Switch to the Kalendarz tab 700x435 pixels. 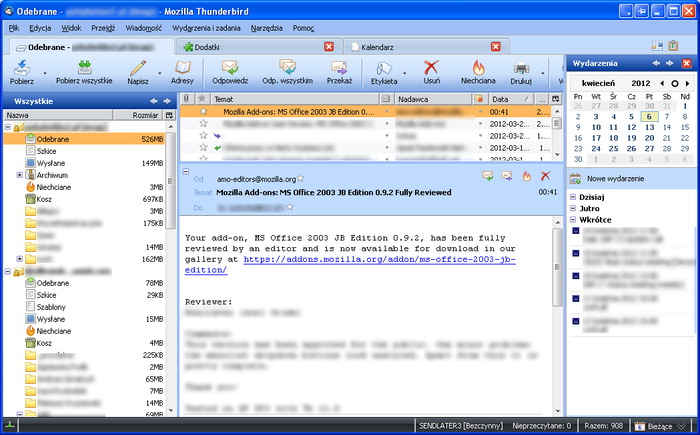426,47
